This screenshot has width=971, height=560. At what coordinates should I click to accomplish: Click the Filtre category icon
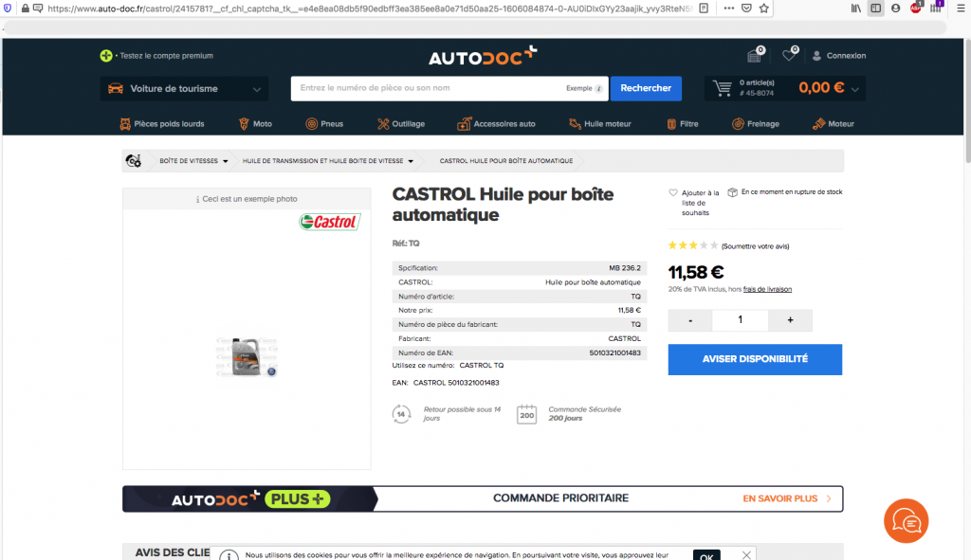point(671,124)
